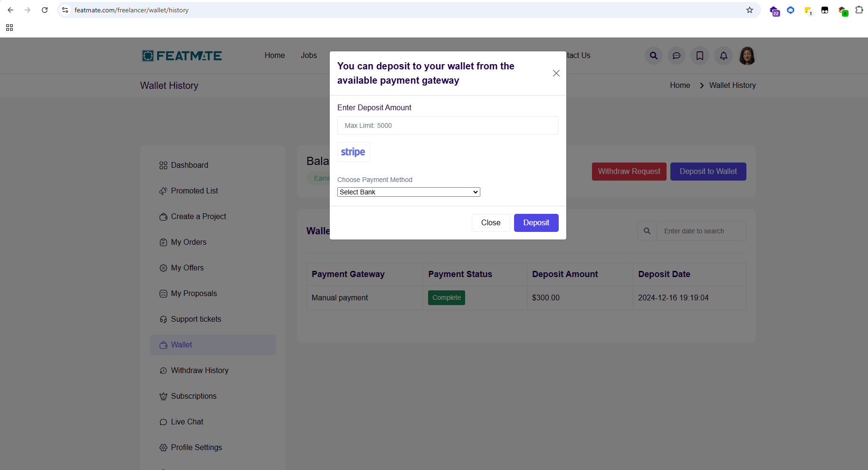
Task: Open the bookmarks icon in header
Action: coord(699,56)
